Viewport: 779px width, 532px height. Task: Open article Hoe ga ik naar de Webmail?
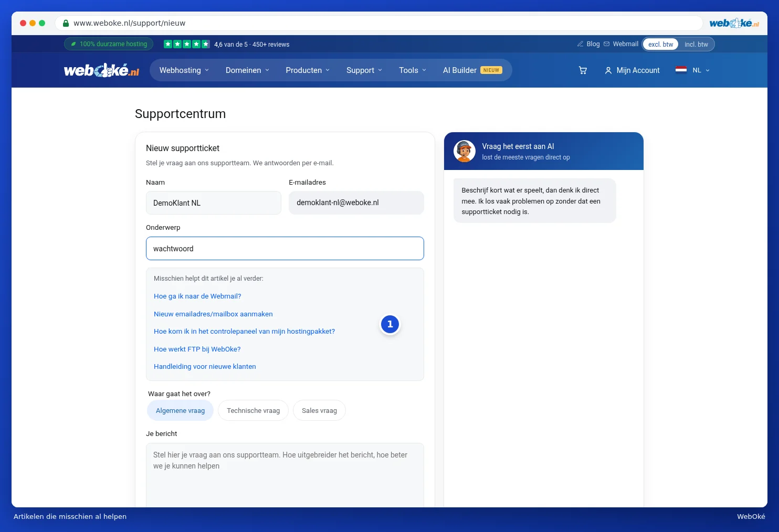coord(197,296)
